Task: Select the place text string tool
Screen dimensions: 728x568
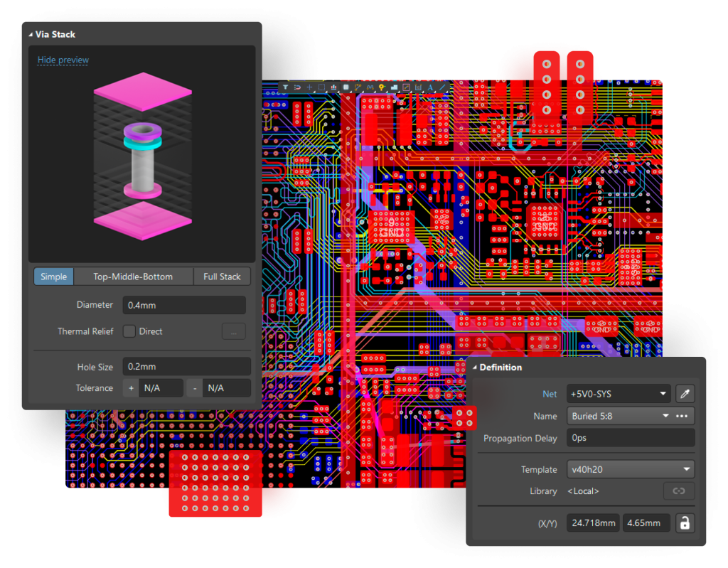Action: [x=430, y=87]
